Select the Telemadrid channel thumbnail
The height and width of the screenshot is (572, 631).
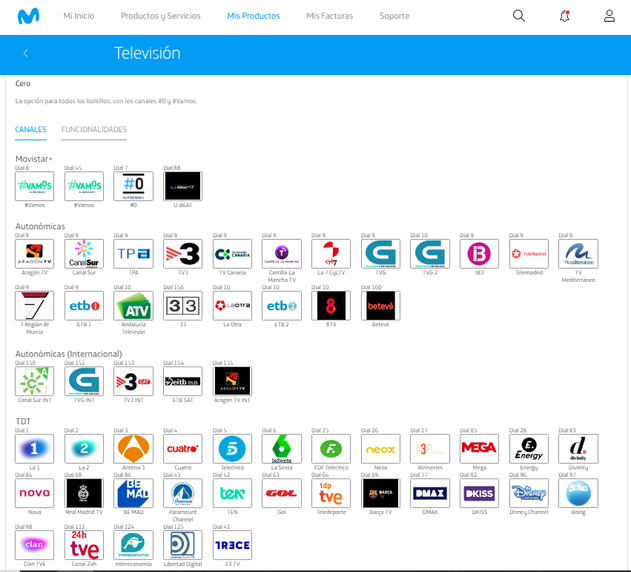(528, 254)
